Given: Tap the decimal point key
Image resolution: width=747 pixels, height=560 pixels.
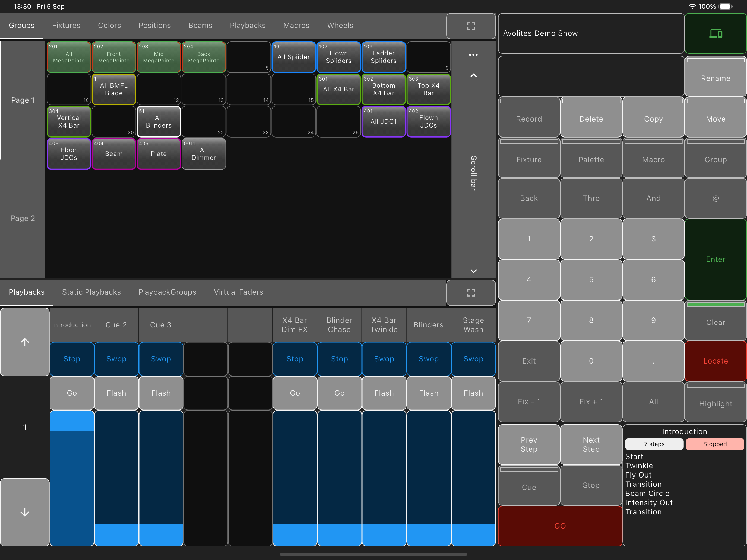Looking at the screenshot, I should click(x=653, y=361).
